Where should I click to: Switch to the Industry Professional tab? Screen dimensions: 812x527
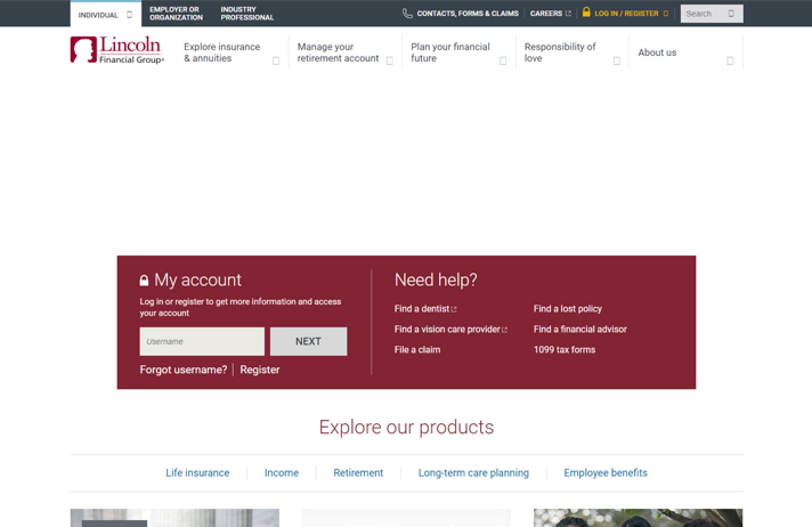pyautogui.click(x=247, y=14)
